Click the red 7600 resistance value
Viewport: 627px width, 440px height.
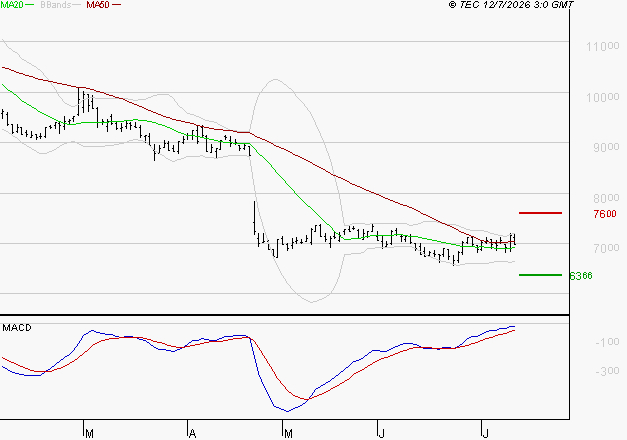tap(605, 214)
